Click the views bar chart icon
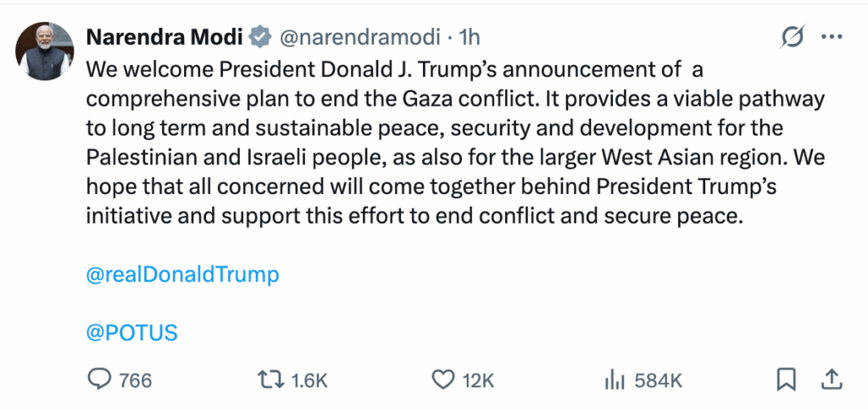The image size is (868, 410). pyautogui.click(x=614, y=380)
